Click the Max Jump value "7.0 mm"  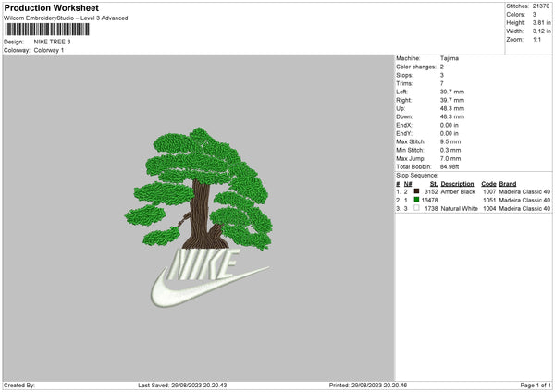pos(450,158)
